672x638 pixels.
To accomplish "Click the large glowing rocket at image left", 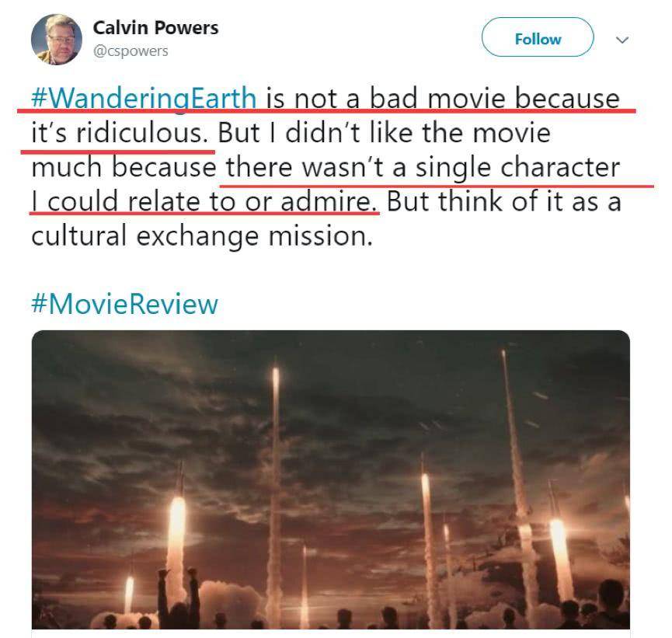I will [176, 540].
